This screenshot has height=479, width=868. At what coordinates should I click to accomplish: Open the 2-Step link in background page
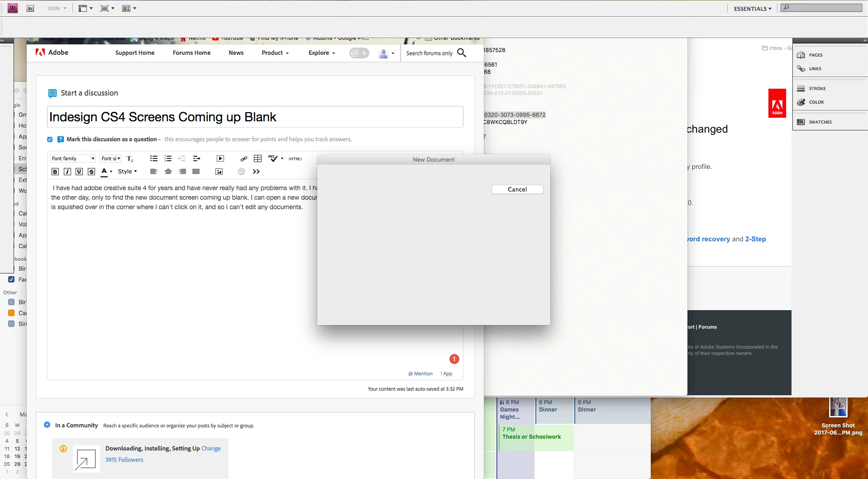click(x=755, y=239)
